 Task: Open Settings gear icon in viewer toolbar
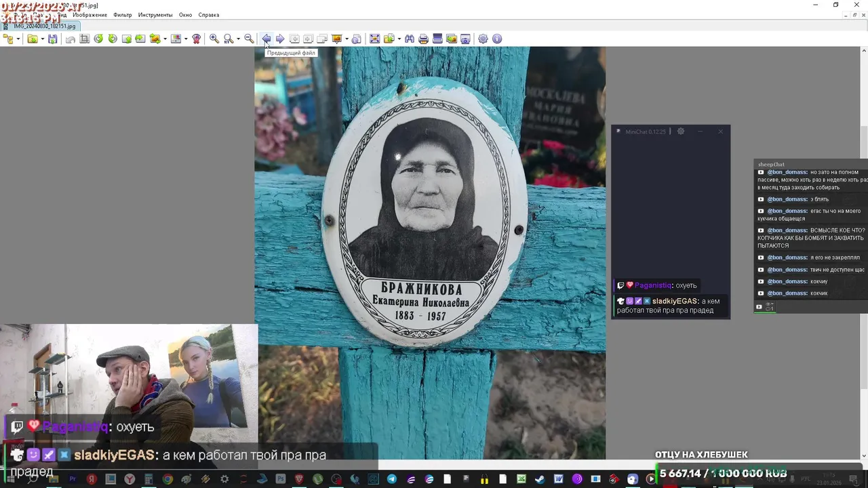[x=483, y=39]
